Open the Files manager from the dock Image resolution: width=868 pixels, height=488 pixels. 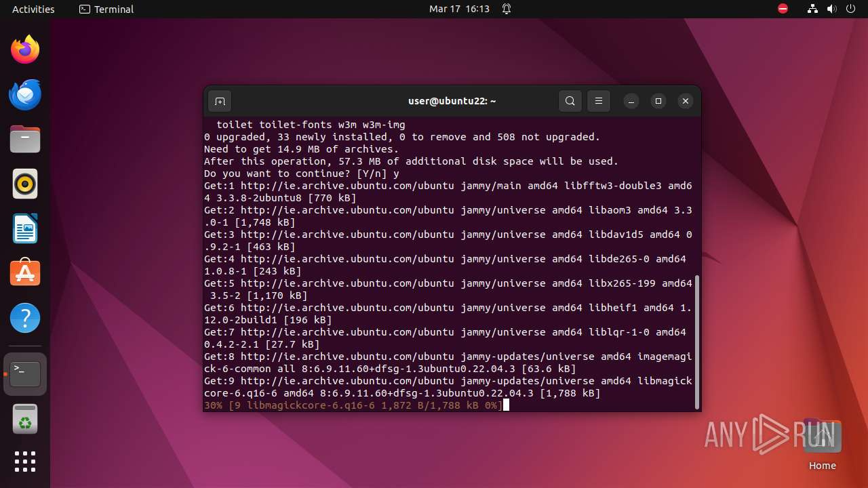pyautogui.click(x=25, y=139)
